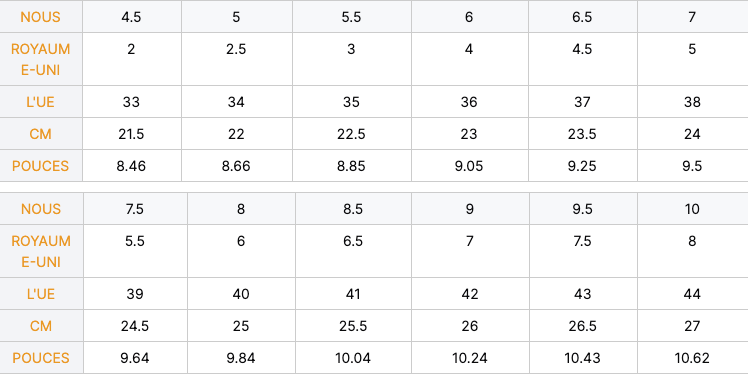Screen dimensions: 748x374
Task: Select the US size 4.5 cell
Action: point(132,17)
